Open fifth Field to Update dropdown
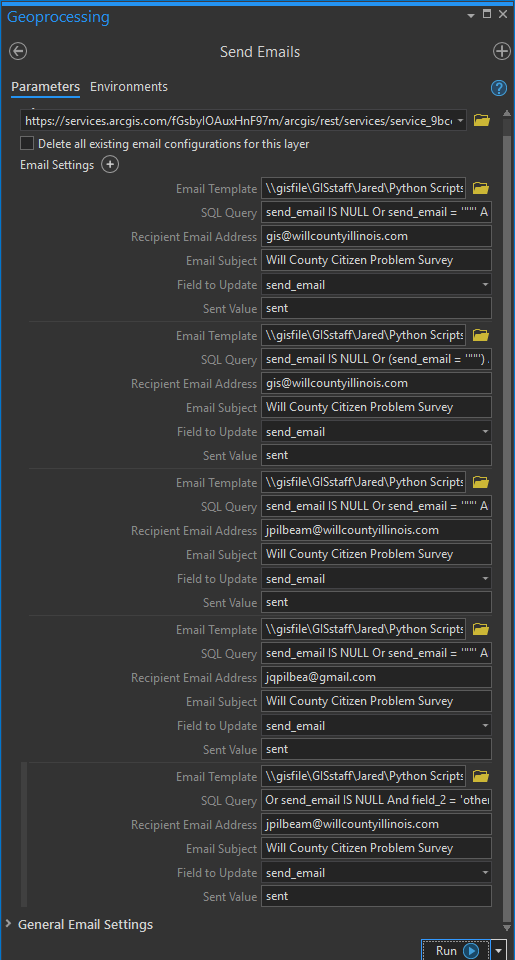 (486, 872)
